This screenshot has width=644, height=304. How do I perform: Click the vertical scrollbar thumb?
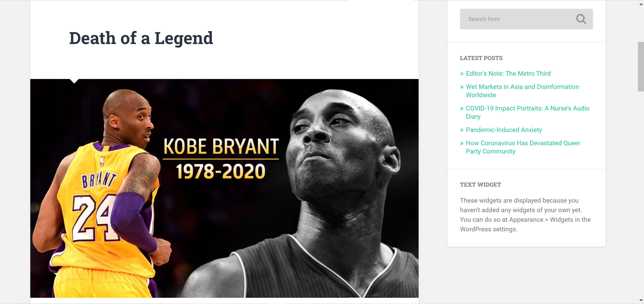point(641,66)
